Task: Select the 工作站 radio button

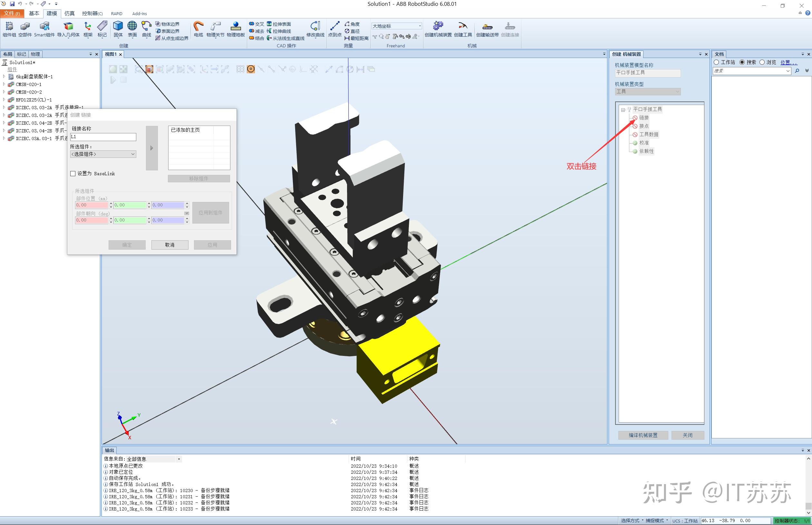Action: (717, 62)
